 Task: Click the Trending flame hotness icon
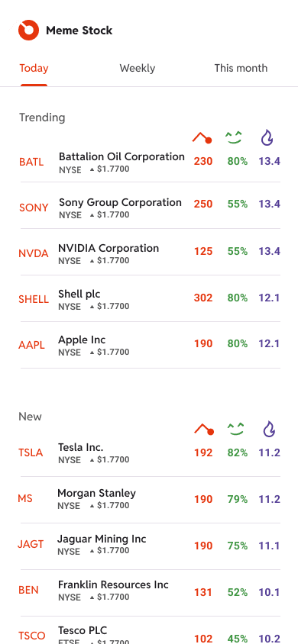(x=267, y=138)
